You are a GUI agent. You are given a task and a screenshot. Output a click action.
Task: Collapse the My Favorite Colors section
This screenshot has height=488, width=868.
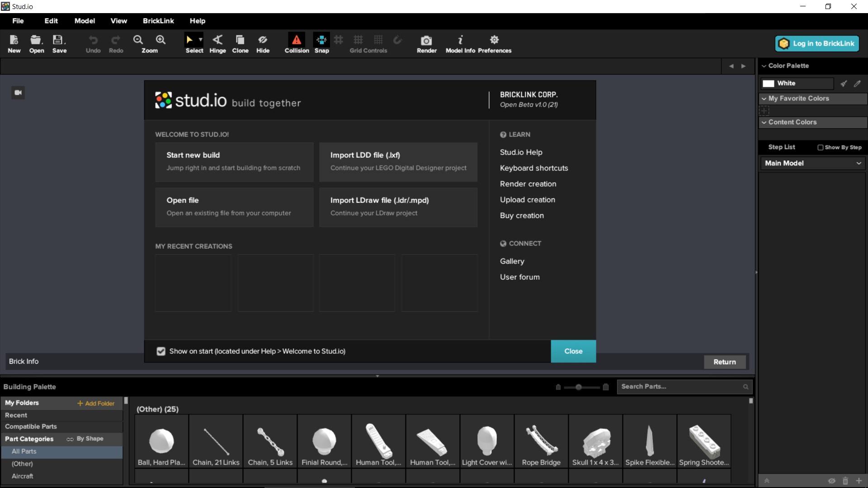(x=764, y=99)
